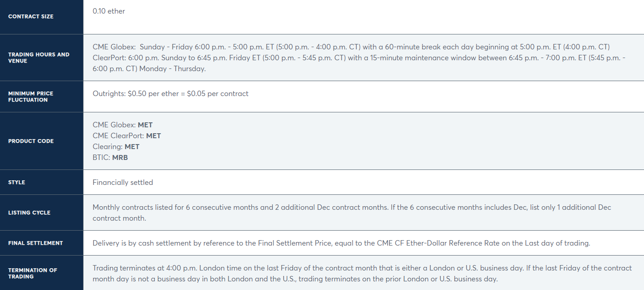Viewport: 644px width, 290px height.
Task: Click the Minimum Price Fluctuation header
Action: tap(31, 97)
